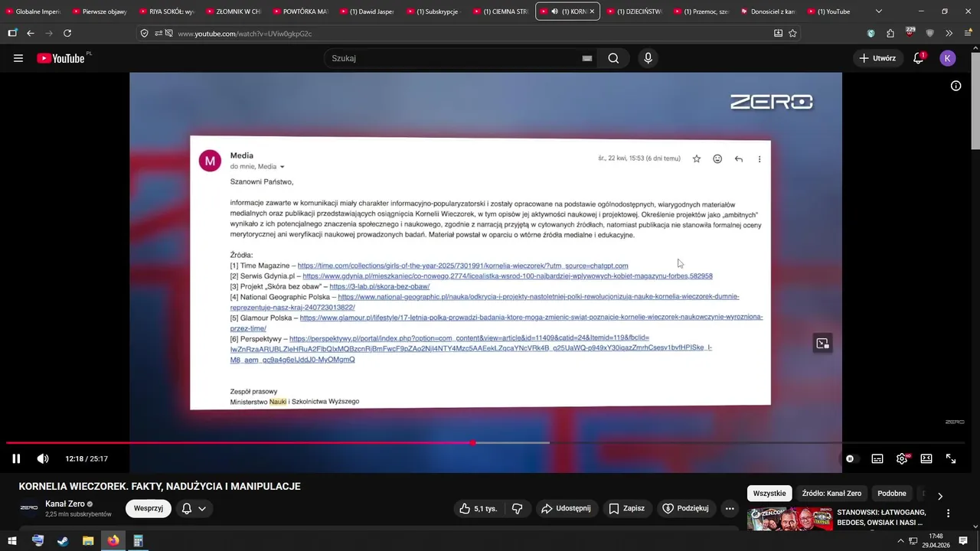Open the YouTube guide hamburger menu

(x=18, y=58)
